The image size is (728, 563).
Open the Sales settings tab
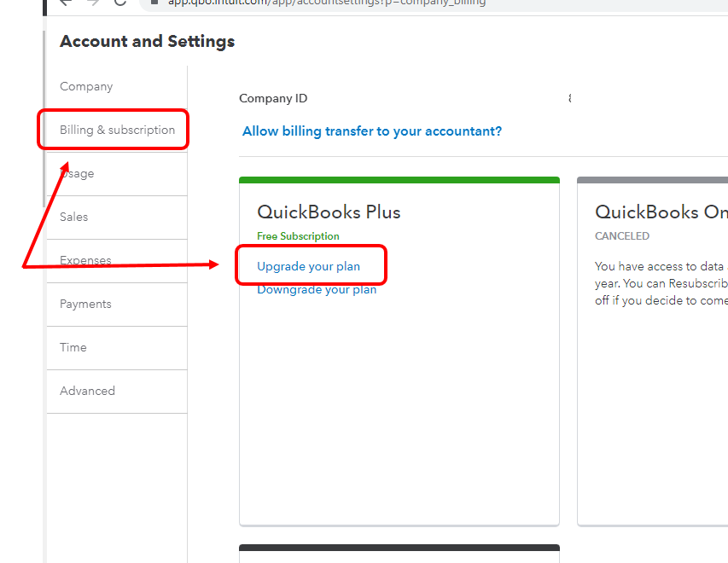pyautogui.click(x=73, y=217)
